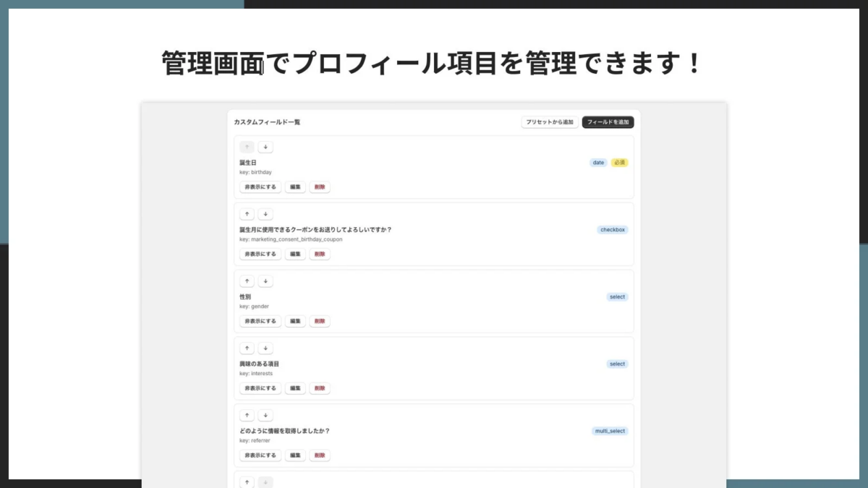Screen dimensions: 868x488
Task: Hide the referrer field
Action: coord(260,455)
